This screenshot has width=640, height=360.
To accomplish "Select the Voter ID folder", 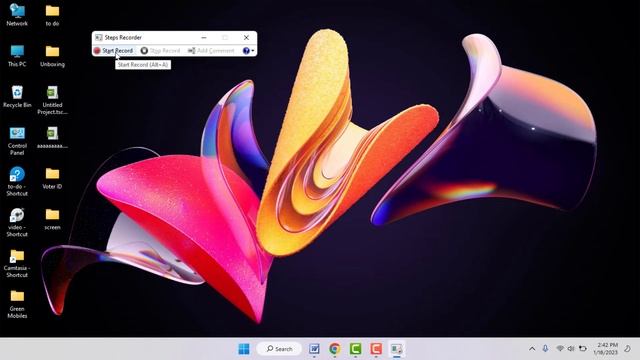I will pyautogui.click(x=52, y=178).
